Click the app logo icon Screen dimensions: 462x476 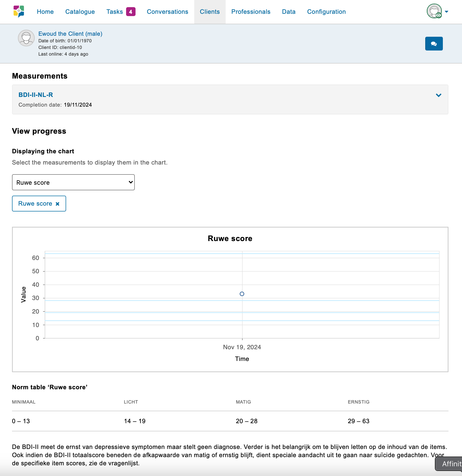19,11
